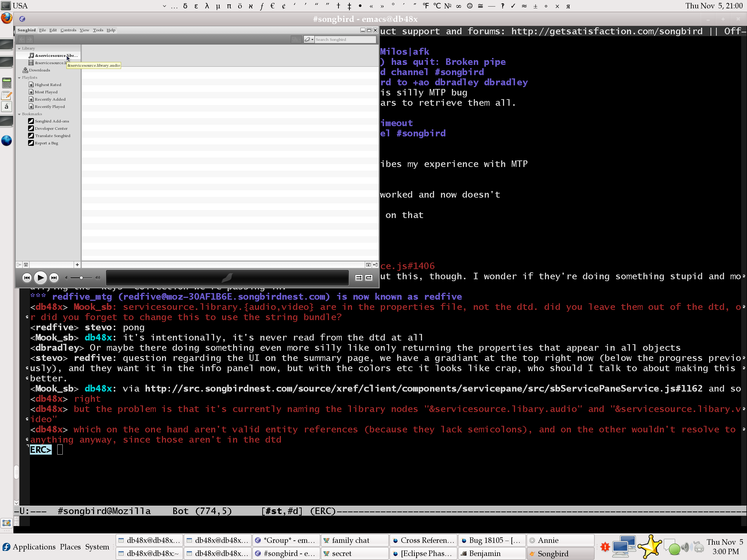Toggle the service pane collapse icon
Image resolution: width=747 pixels, height=560 pixels.
19,265
